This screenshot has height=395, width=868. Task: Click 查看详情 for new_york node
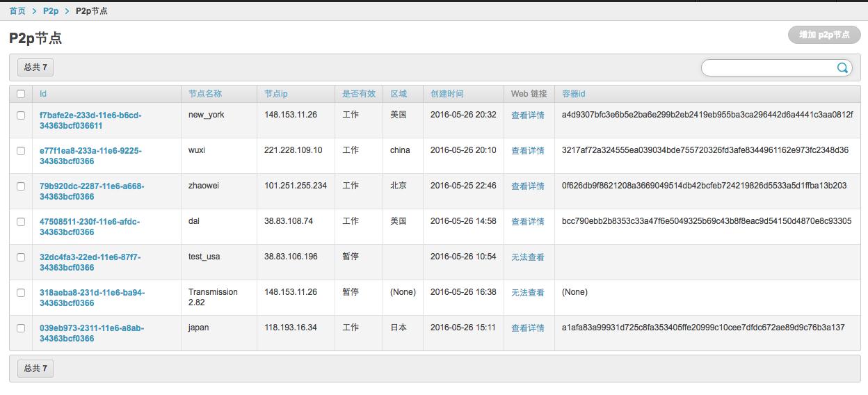coord(528,115)
